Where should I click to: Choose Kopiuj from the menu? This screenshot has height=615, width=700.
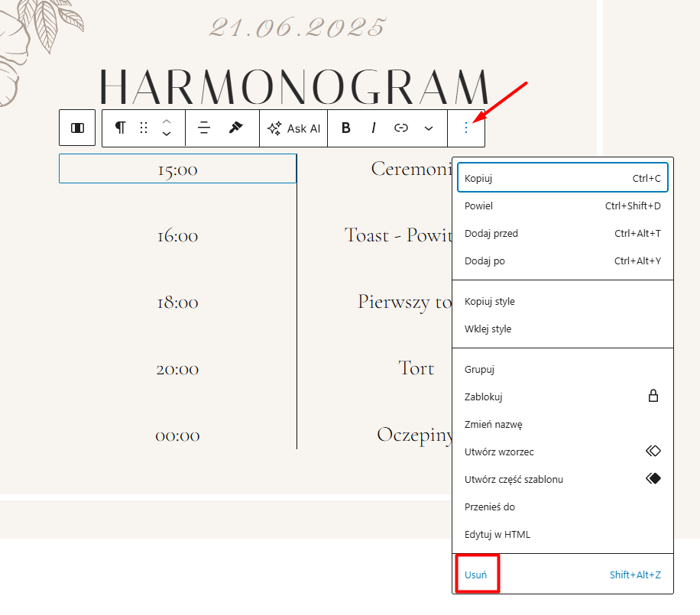[x=562, y=178]
